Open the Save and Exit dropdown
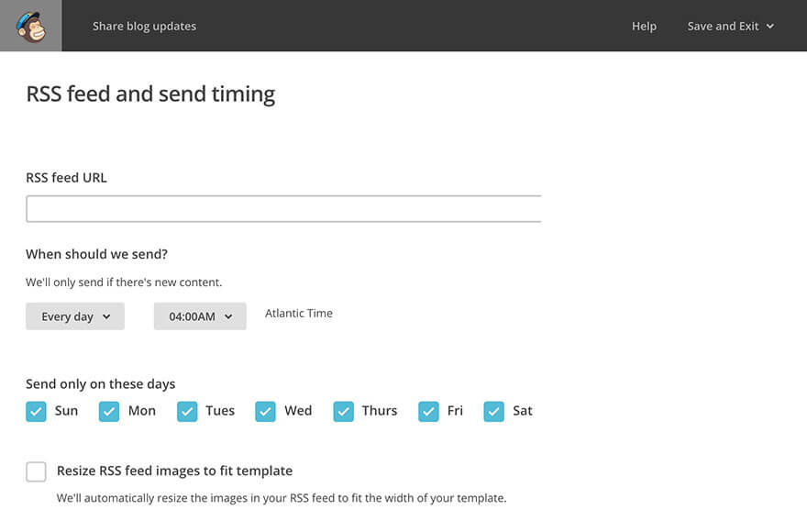 tap(730, 26)
